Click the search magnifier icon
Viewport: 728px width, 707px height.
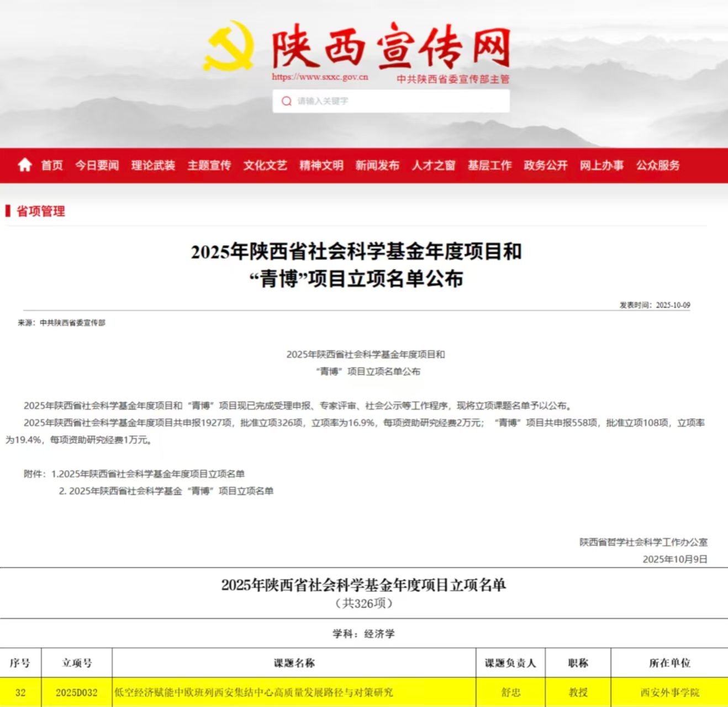[286, 101]
